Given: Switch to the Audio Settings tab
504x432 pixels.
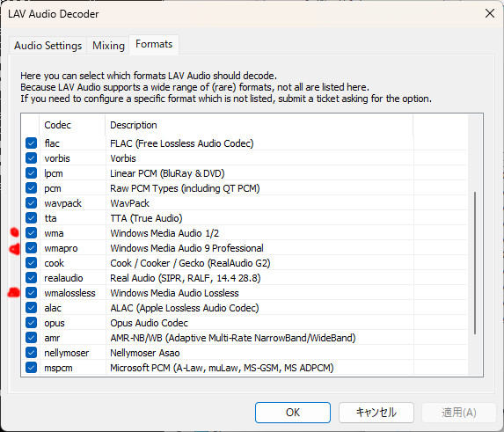Looking at the screenshot, I should [x=47, y=46].
